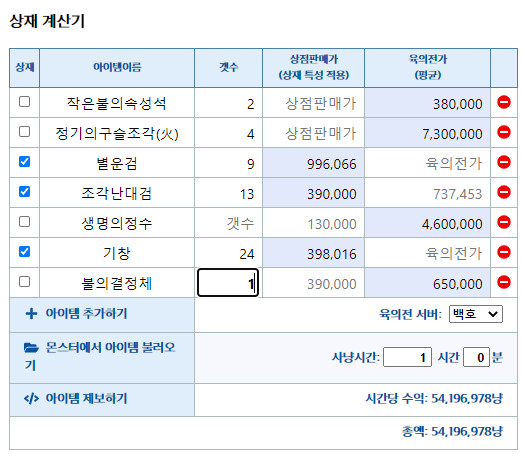523x462 pixels.
Task: Click the item name 생명의정수
Action: [117, 223]
